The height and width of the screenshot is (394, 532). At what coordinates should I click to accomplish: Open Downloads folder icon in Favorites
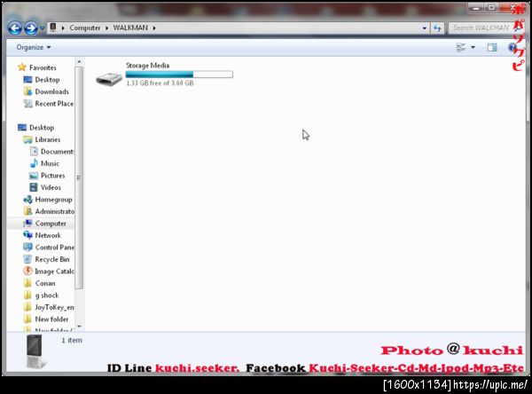pyautogui.click(x=27, y=91)
